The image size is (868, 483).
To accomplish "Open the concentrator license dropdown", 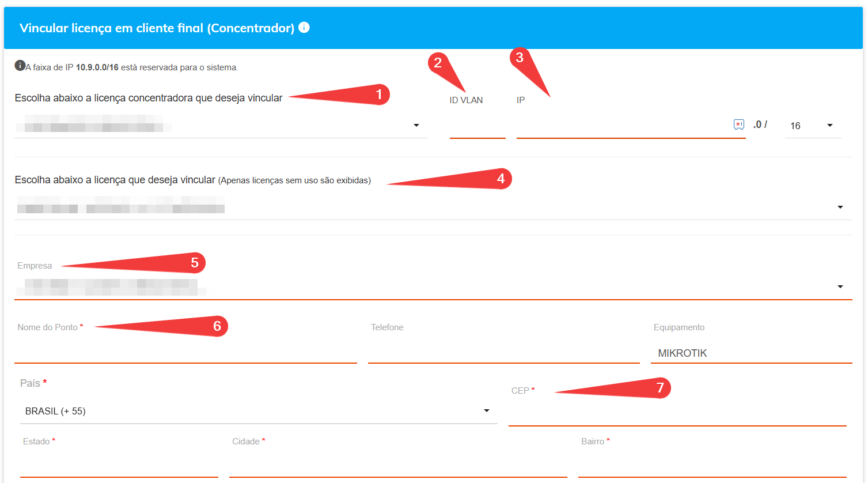I will [x=416, y=125].
